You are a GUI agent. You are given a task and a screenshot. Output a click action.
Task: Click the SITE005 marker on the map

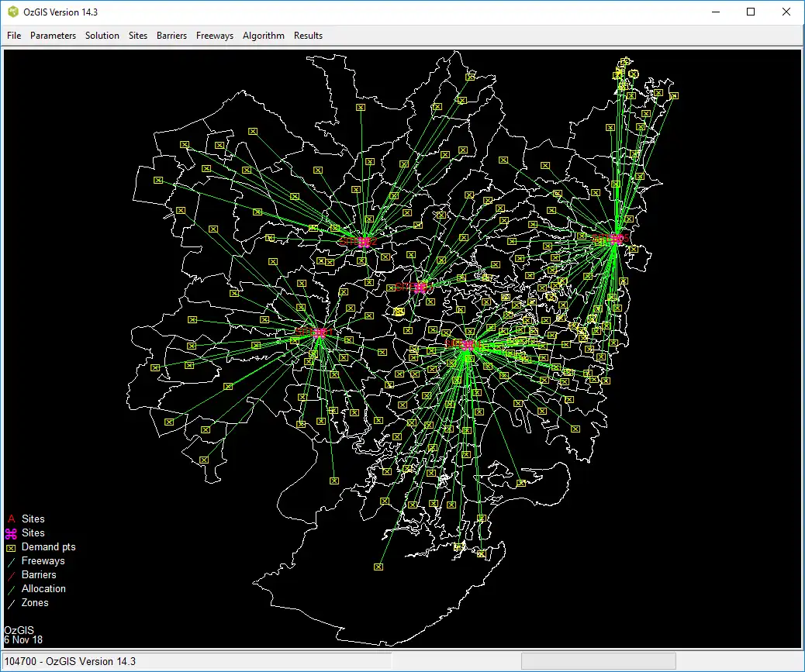617,239
